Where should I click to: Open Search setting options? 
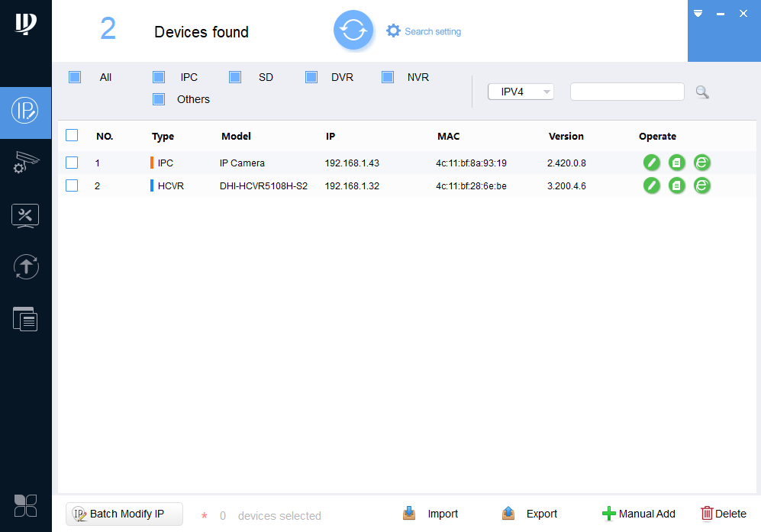pos(424,31)
